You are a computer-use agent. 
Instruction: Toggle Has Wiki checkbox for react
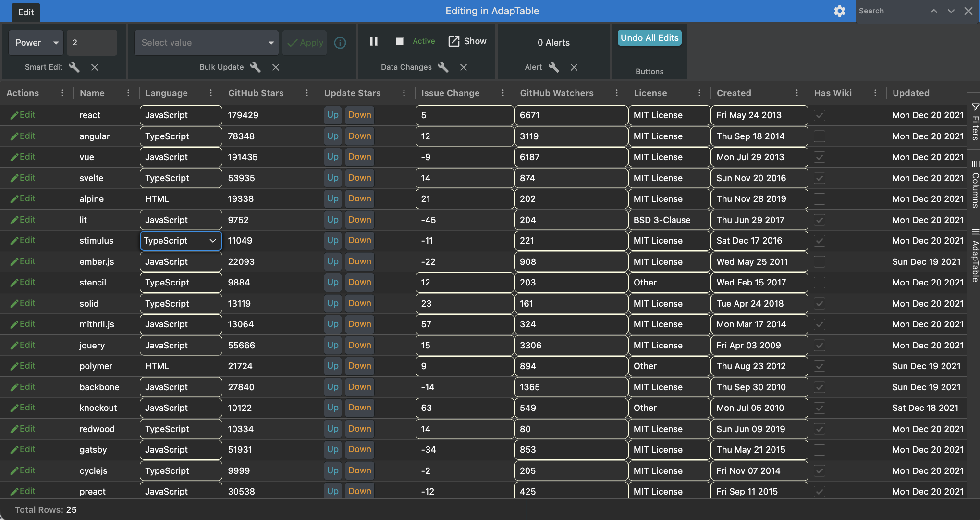tap(820, 115)
